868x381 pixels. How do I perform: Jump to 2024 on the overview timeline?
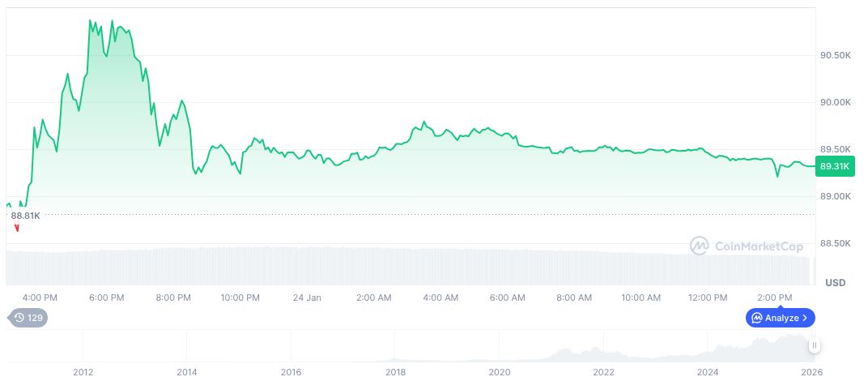[708, 372]
